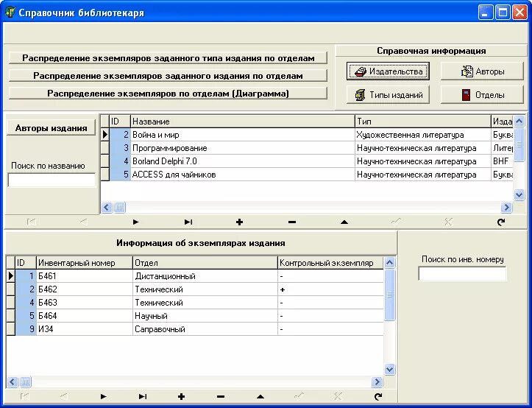The width and height of the screenshot is (532, 408).
Task: Click the Отдел column header
Action: (205, 263)
